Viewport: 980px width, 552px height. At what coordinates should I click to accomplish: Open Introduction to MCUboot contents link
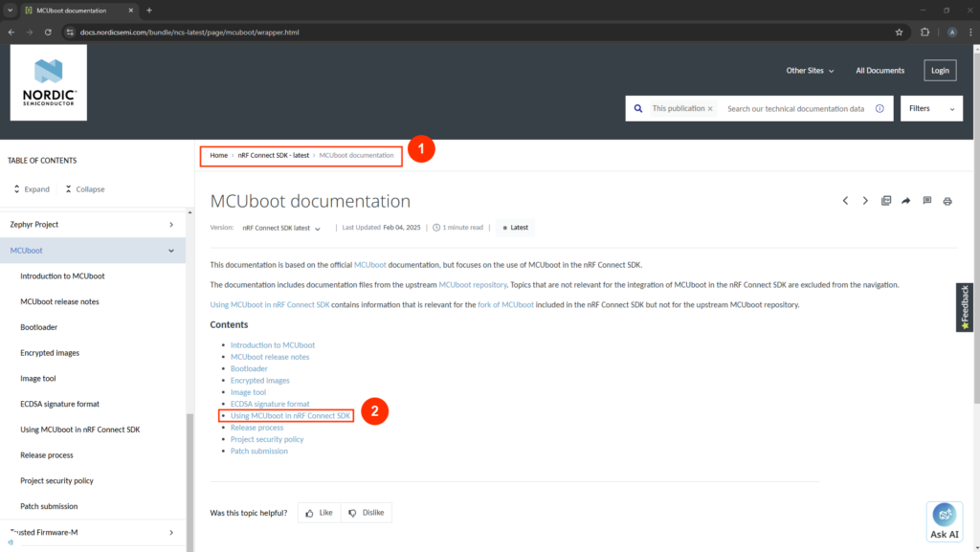273,345
